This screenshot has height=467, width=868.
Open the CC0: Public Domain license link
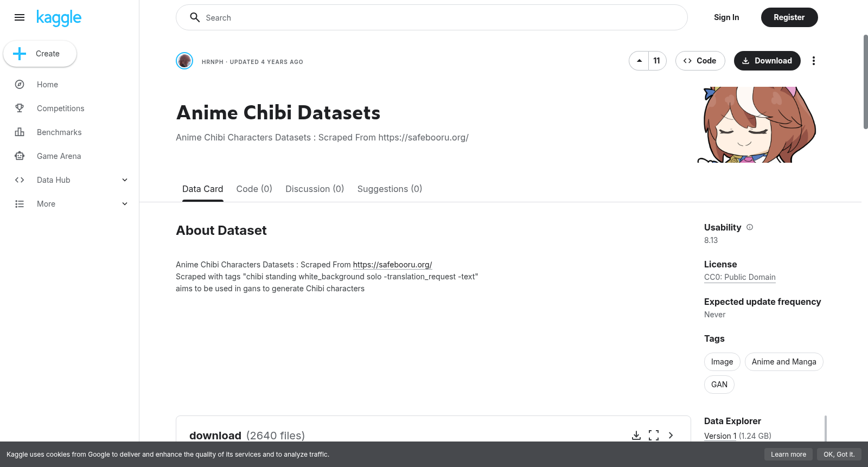point(740,277)
